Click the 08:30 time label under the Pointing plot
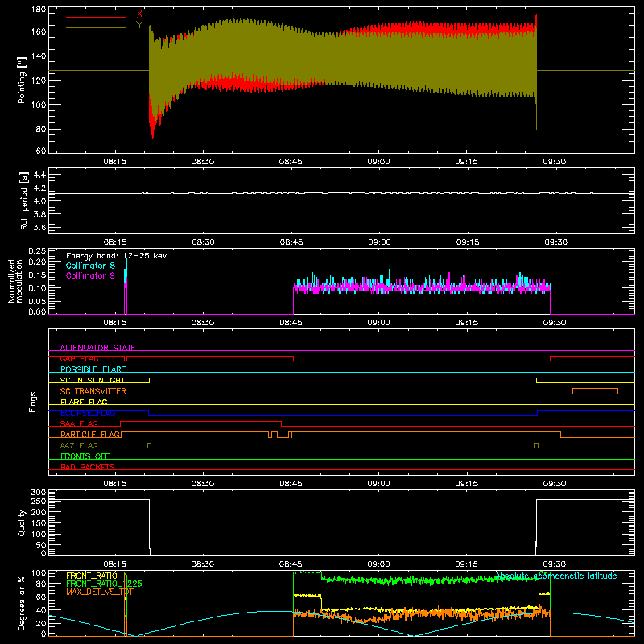 [203, 162]
